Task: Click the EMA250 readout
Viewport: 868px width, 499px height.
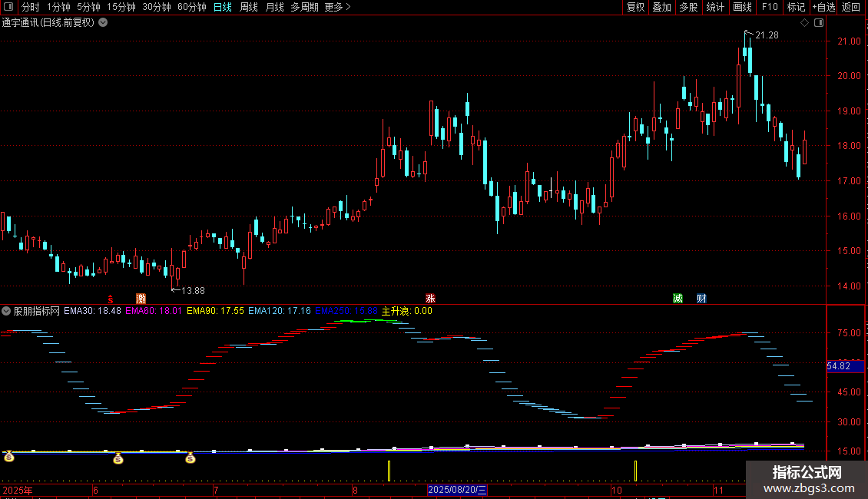Action: tap(346, 311)
